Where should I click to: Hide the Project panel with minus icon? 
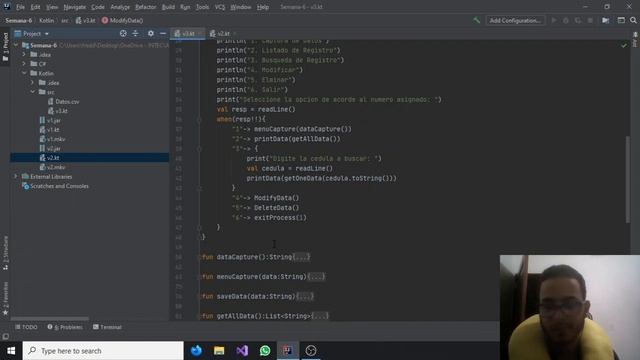tap(163, 33)
